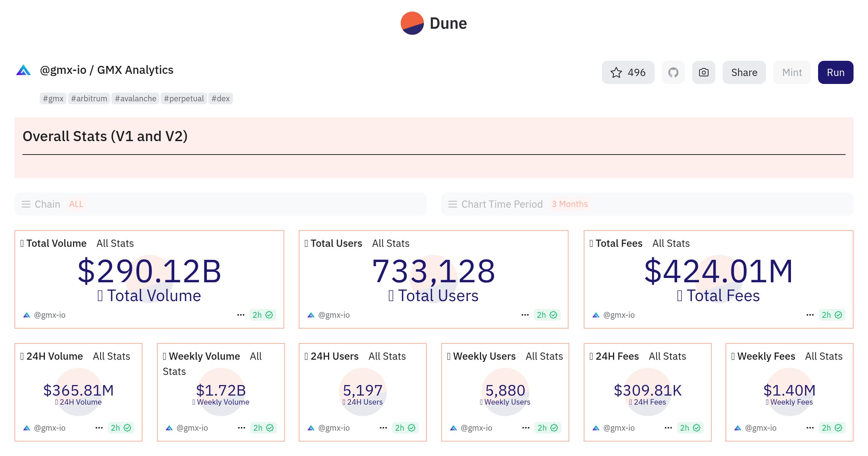Click the $309.81K 24H fees value
The image size is (868, 456).
click(x=648, y=390)
